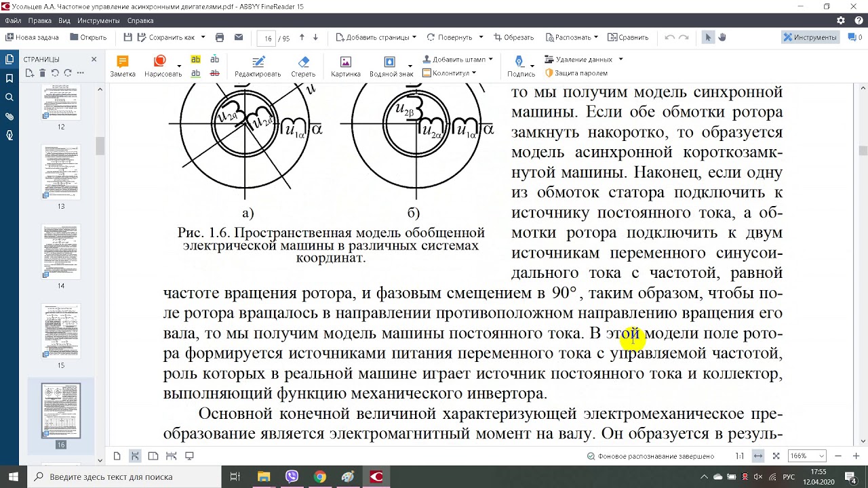Activate the hand pan mode
Screen dimensions: 868x488
pyautogui.click(x=722, y=37)
